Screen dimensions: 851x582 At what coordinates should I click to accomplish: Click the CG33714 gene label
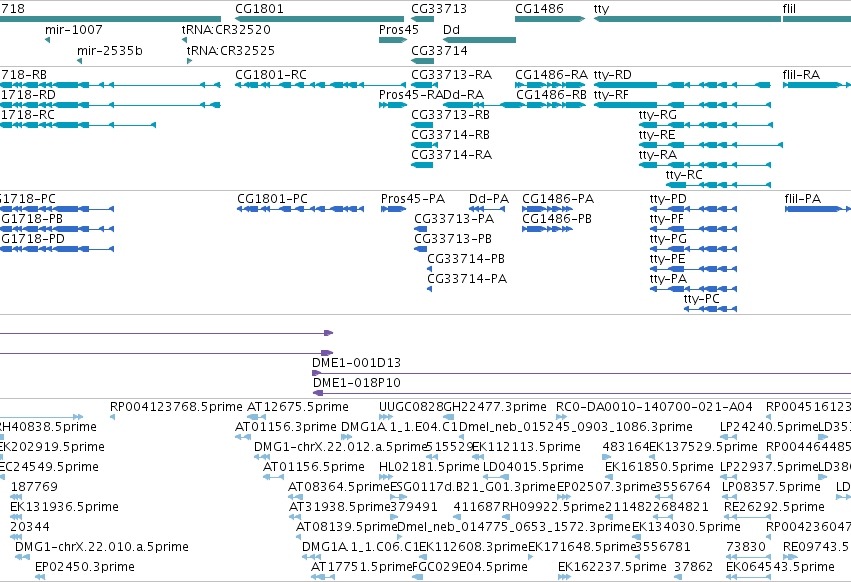439,50
